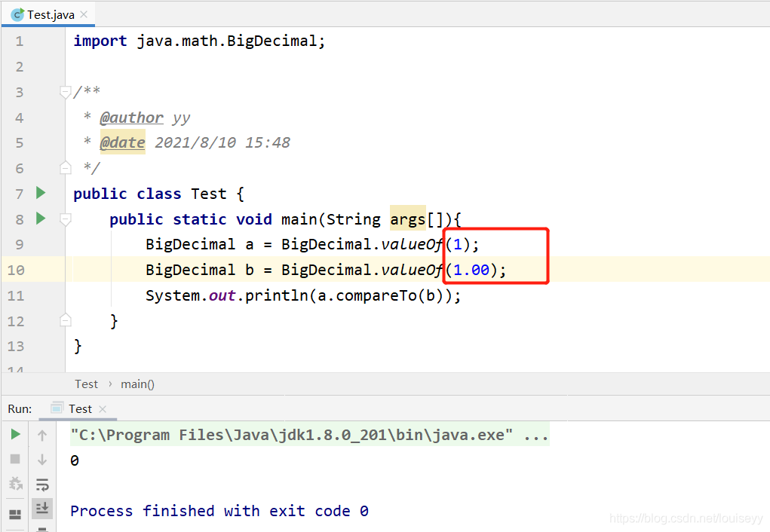Click the grayed-out bug icon in the Run toolbar
770x532 pixels.
(x=16, y=484)
